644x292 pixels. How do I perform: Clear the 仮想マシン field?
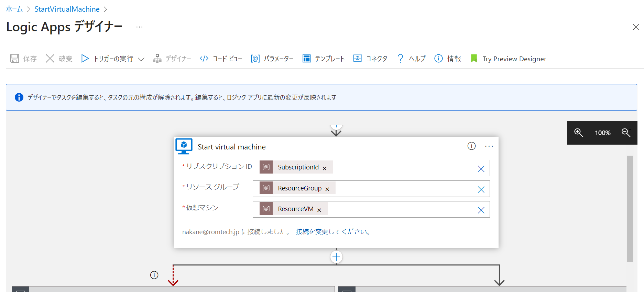point(481,210)
